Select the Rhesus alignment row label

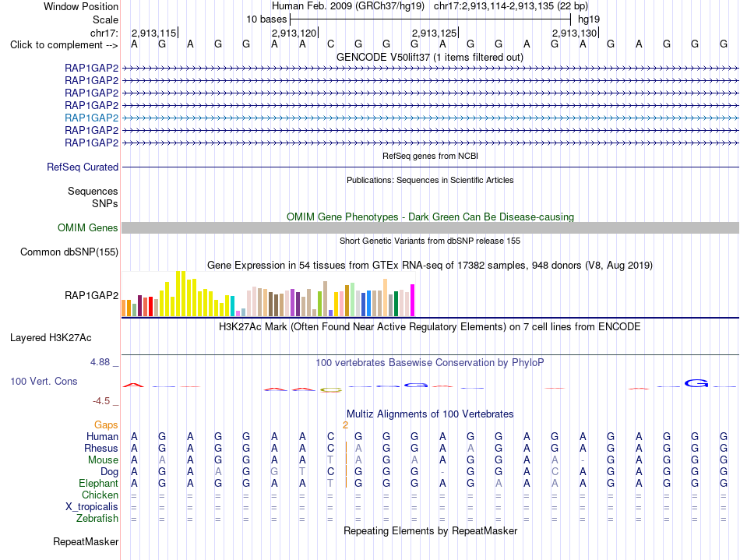[101, 448]
